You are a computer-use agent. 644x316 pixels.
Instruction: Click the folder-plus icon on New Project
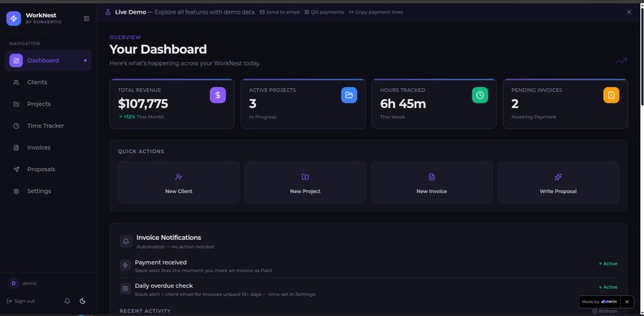tap(305, 177)
